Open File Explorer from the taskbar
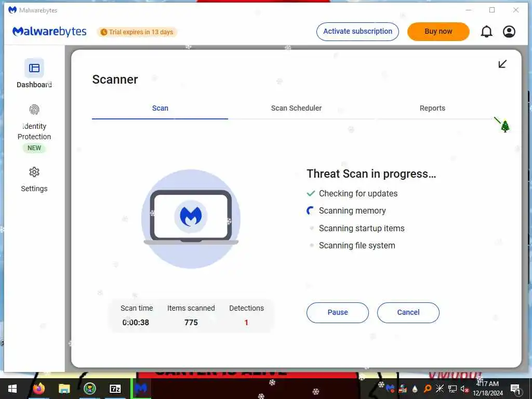532x399 pixels. click(x=64, y=389)
